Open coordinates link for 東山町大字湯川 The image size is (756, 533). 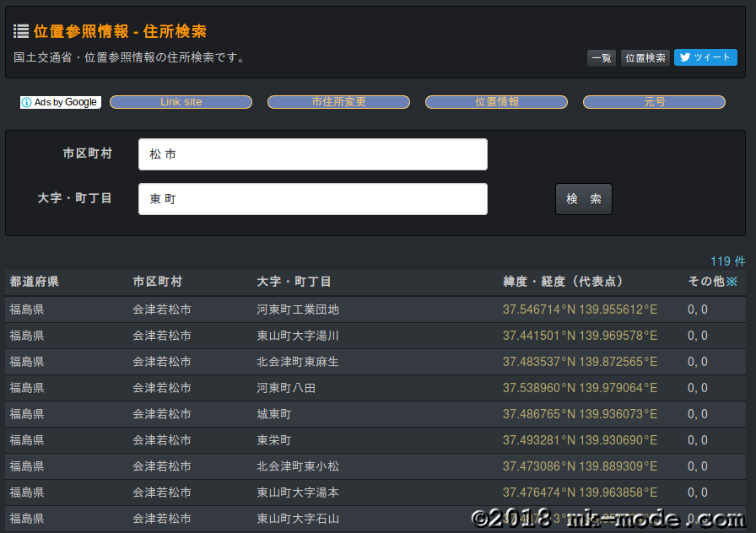point(580,336)
